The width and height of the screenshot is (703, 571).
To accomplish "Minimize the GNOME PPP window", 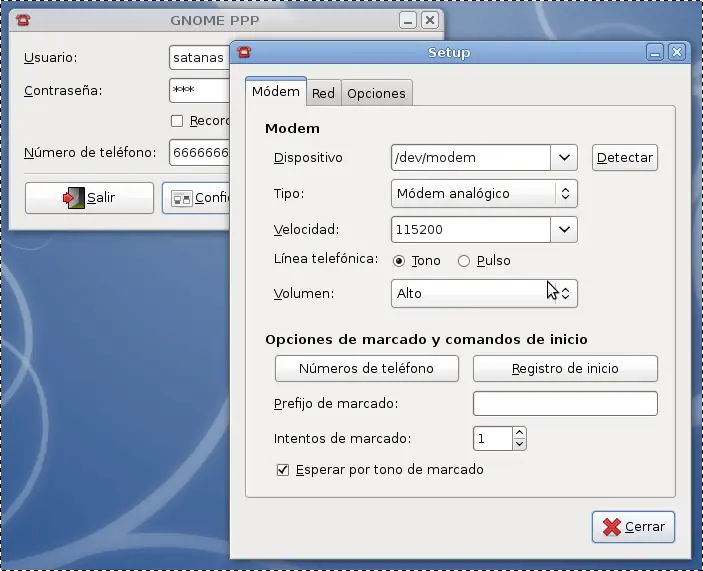I will click(x=408, y=20).
